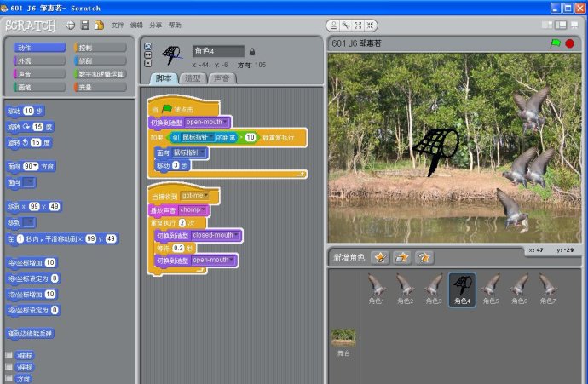Get a surprise sprite button
588x384 pixels.
pos(424,257)
